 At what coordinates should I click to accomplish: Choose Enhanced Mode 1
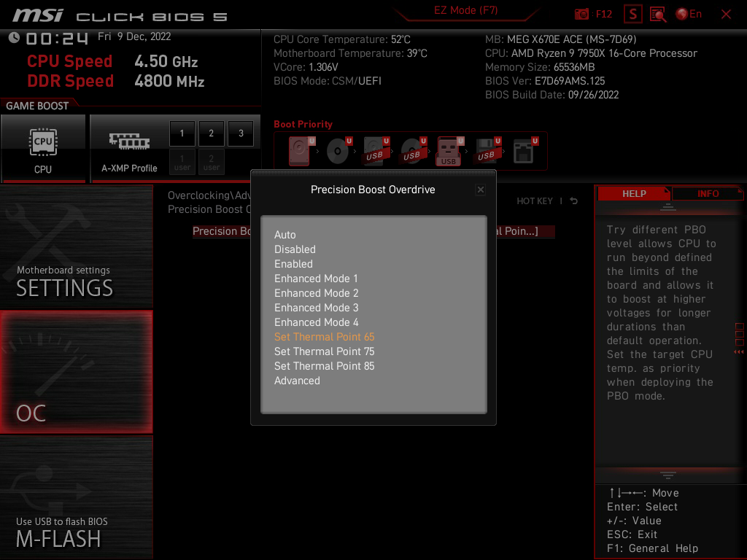click(x=316, y=279)
